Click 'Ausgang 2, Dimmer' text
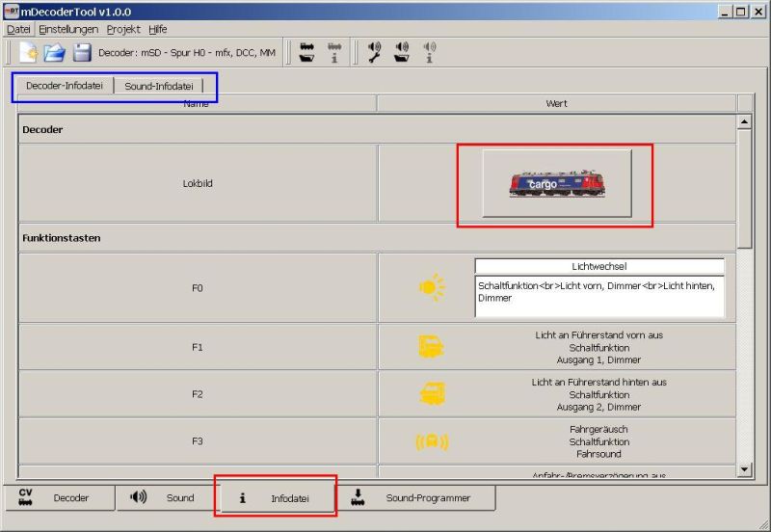Screen dimensions: 771x532 pos(598,407)
